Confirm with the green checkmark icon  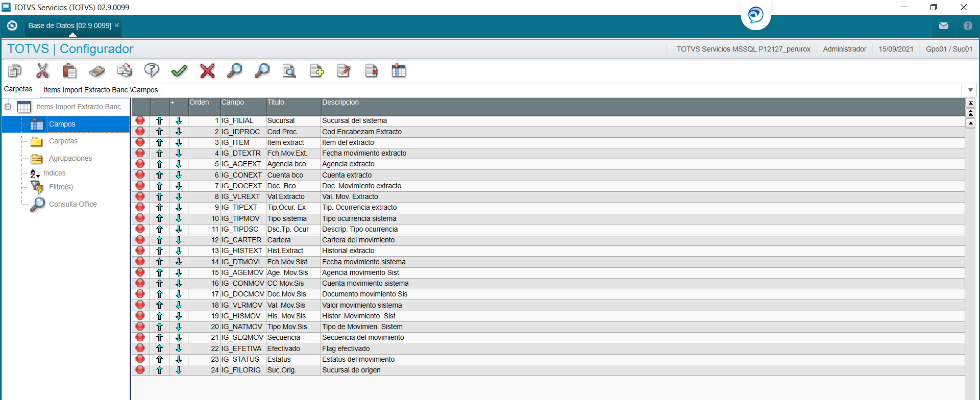click(x=179, y=70)
